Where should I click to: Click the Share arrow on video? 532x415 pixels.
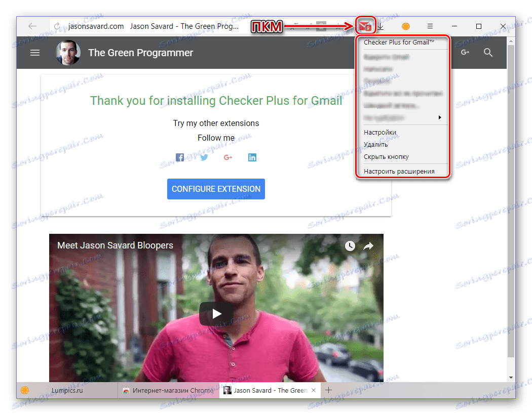[x=368, y=246]
